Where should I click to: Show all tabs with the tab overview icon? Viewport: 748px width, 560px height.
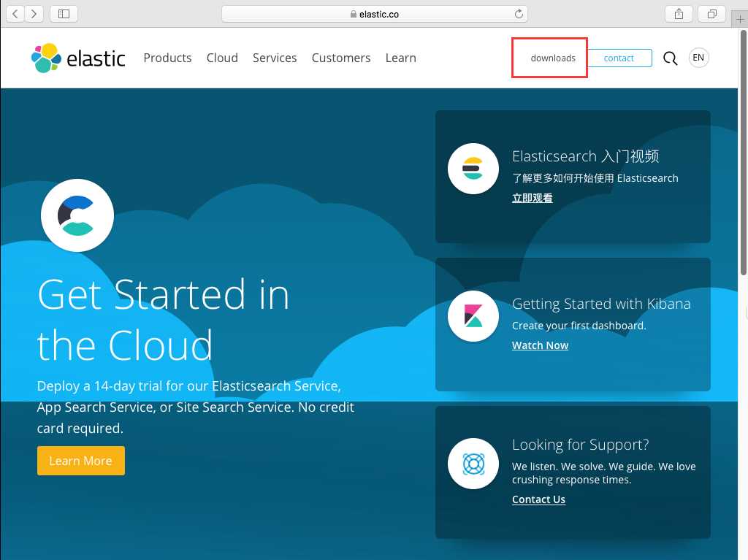[711, 14]
